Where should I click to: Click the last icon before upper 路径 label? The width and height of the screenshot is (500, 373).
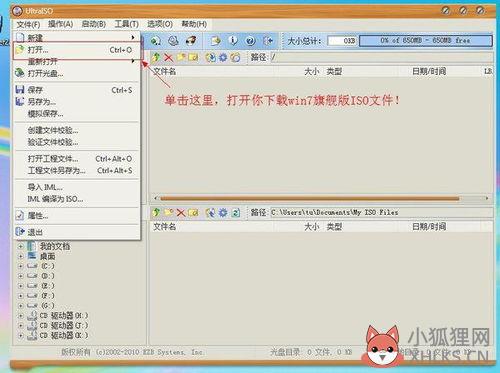(235, 58)
